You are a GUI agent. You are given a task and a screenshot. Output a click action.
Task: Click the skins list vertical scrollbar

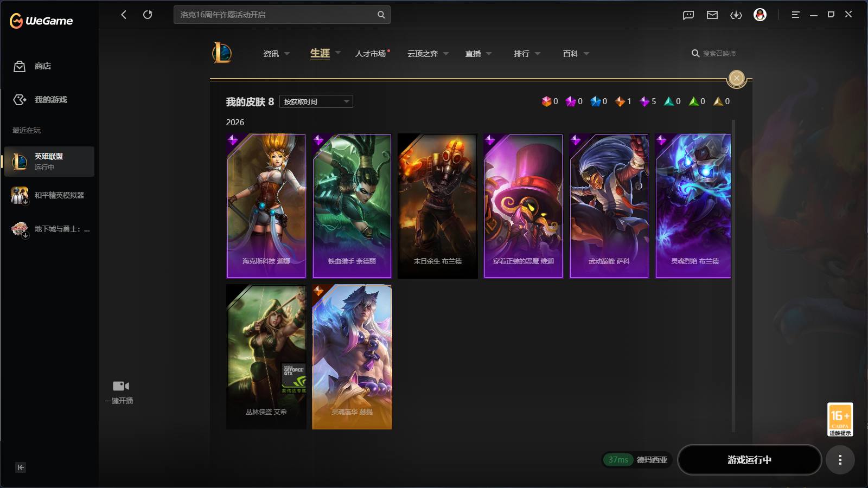coord(733,275)
